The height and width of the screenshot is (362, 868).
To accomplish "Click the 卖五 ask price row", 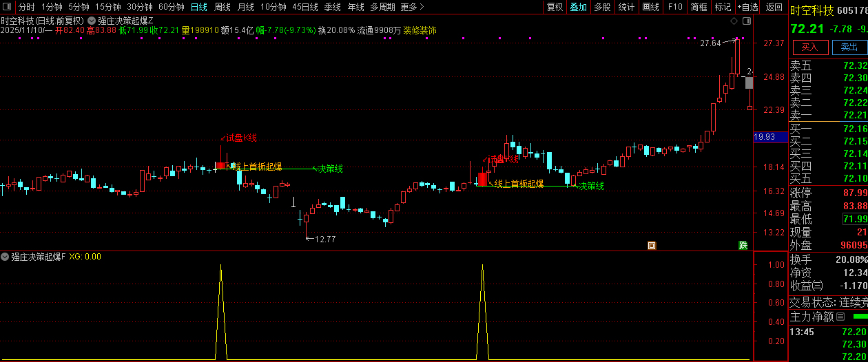I will [829, 65].
